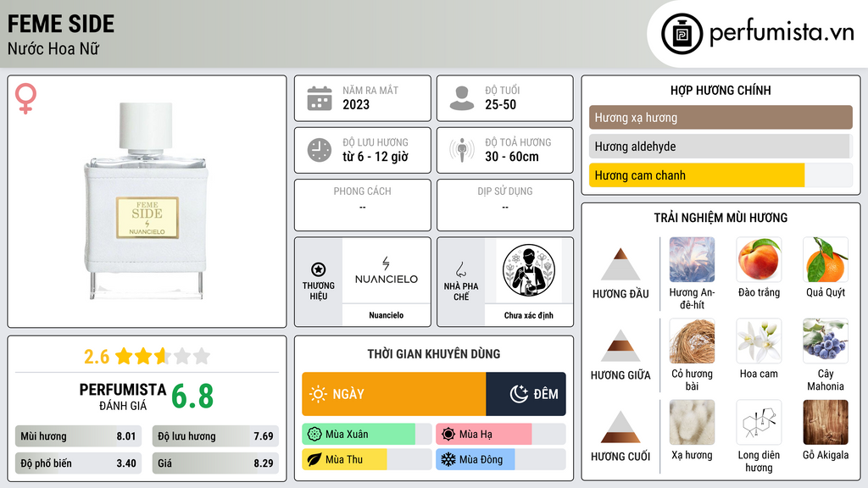Click the Nuancielo brand name label
Viewport: 868px width, 488px height.
[x=387, y=315]
